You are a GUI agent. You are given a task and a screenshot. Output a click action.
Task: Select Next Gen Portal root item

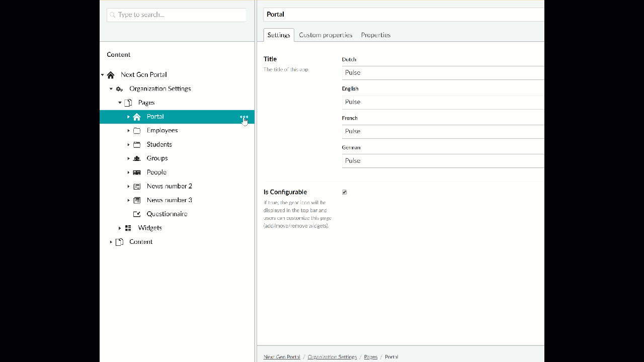(144, 75)
